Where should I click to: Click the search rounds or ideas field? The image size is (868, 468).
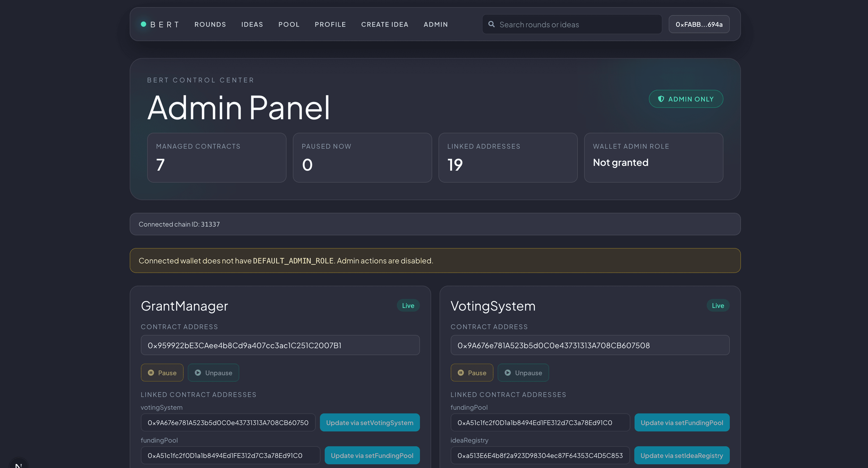point(572,24)
